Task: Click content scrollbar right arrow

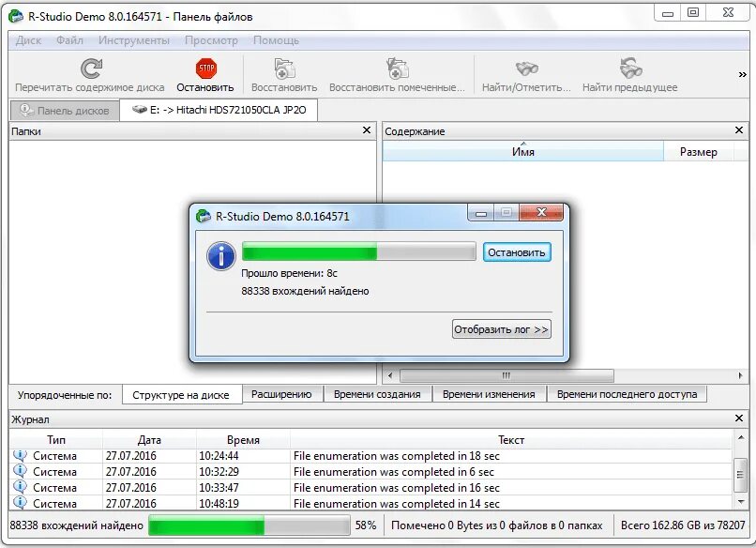Action: [x=741, y=375]
